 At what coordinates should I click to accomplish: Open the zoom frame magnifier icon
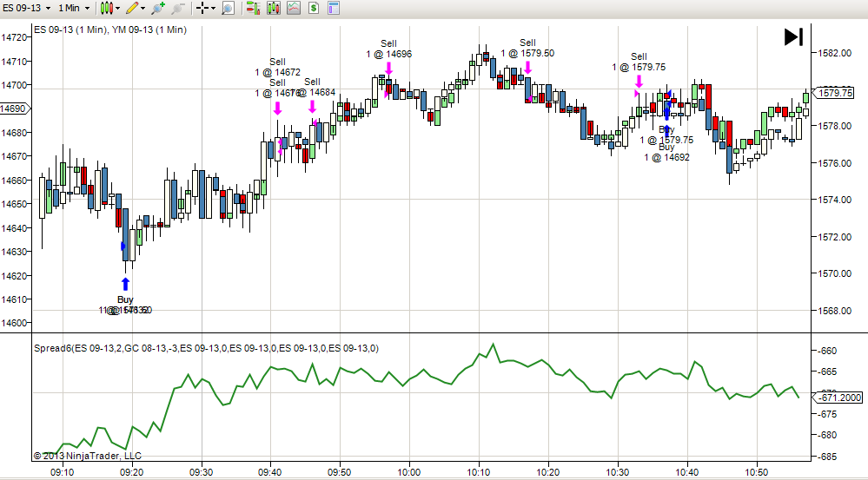pyautogui.click(x=228, y=9)
